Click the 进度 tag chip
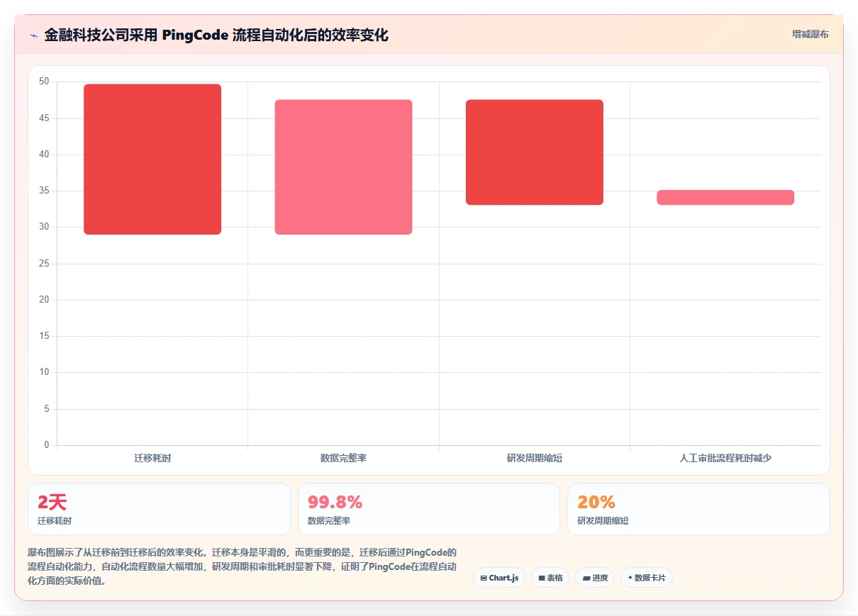858x616 pixels. (x=595, y=578)
